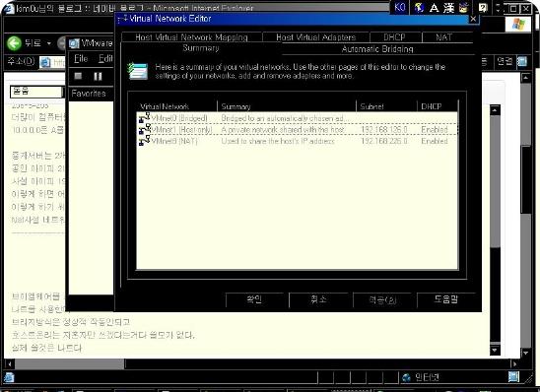Click the globe IME icon in language bar

pyautogui.click(x=419, y=8)
